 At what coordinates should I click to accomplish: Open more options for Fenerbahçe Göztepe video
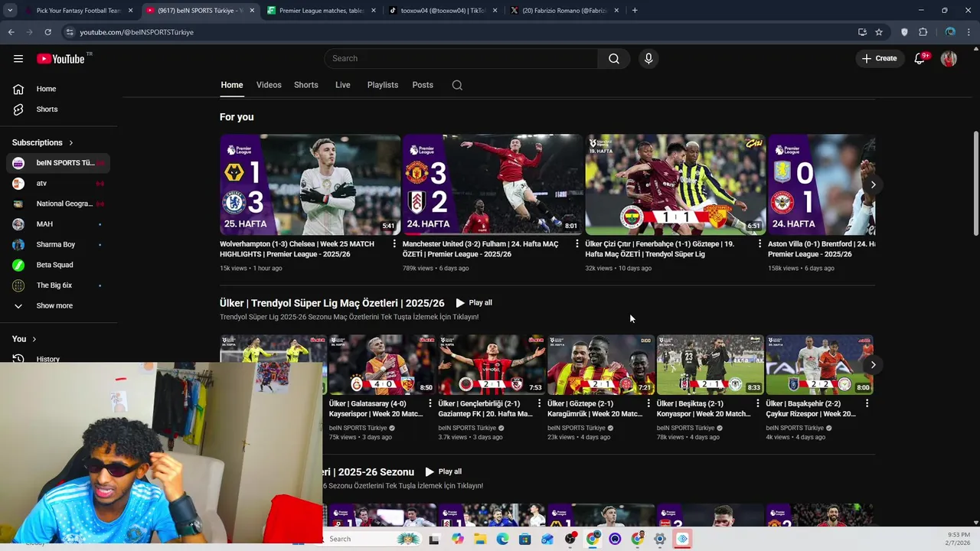[759, 243]
